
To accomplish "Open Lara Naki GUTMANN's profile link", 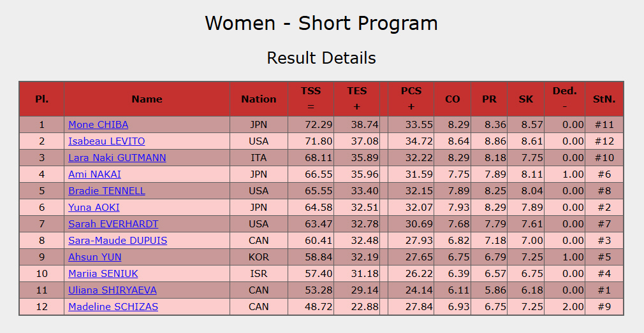I will coord(117,158).
